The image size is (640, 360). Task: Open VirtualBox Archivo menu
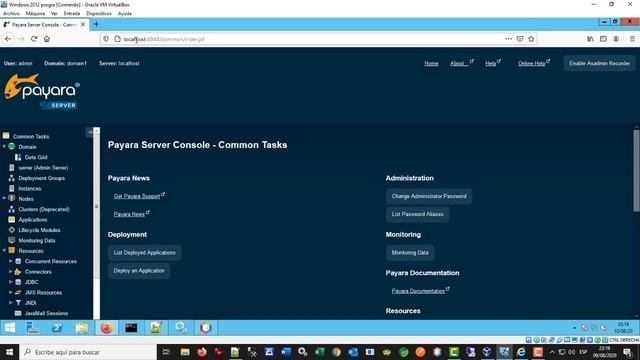(x=11, y=13)
